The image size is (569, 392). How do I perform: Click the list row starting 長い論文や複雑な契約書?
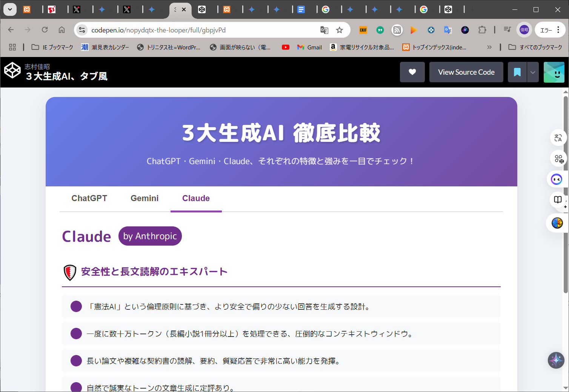[281, 361]
